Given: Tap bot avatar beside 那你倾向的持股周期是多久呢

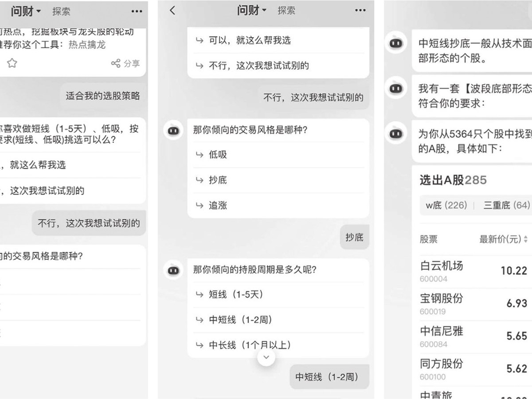Looking at the screenshot, I should pos(173,270).
